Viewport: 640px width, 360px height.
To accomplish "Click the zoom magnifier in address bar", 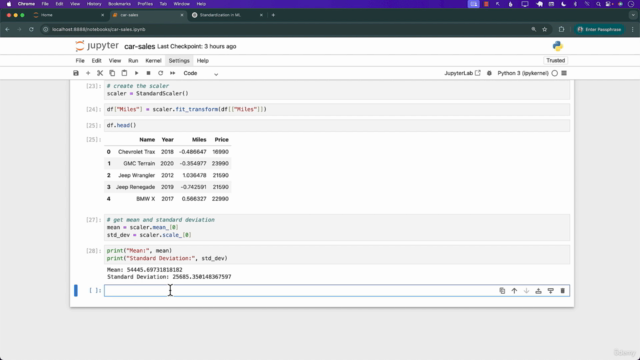I will 533,29.
